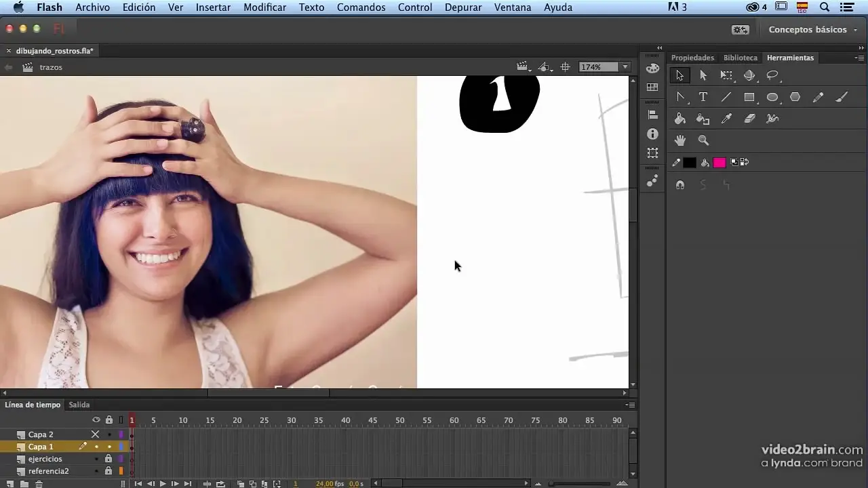Select the Text tool
Image resolution: width=868 pixels, height=488 pixels.
(x=703, y=97)
